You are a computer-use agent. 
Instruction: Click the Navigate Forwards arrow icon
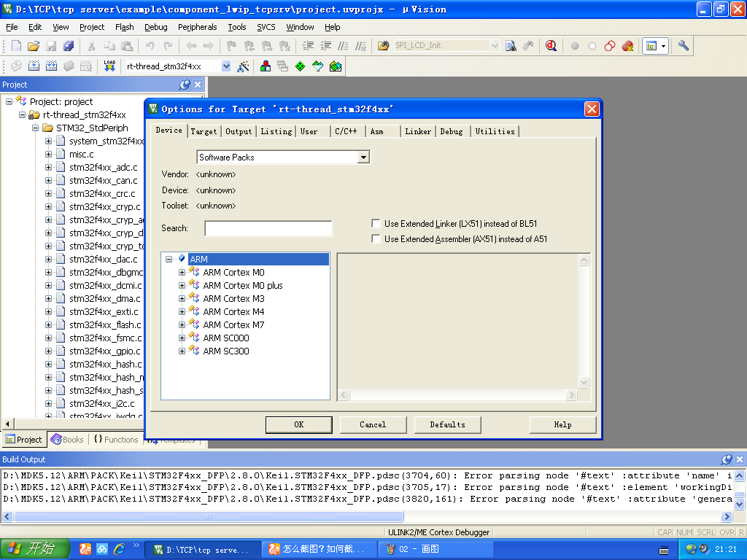tap(208, 46)
